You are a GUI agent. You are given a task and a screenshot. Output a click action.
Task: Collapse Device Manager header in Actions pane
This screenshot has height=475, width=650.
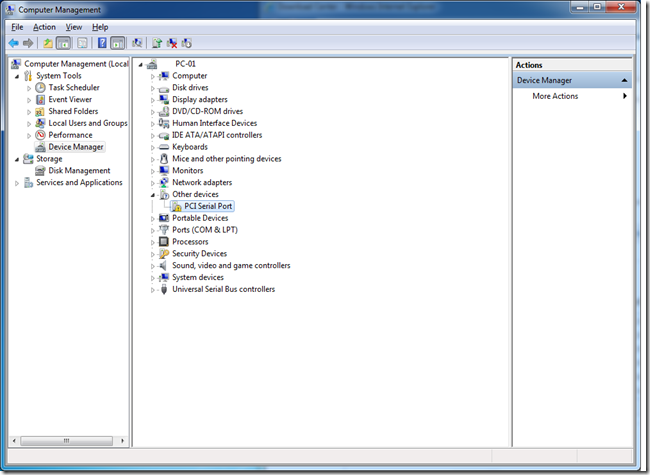625,80
